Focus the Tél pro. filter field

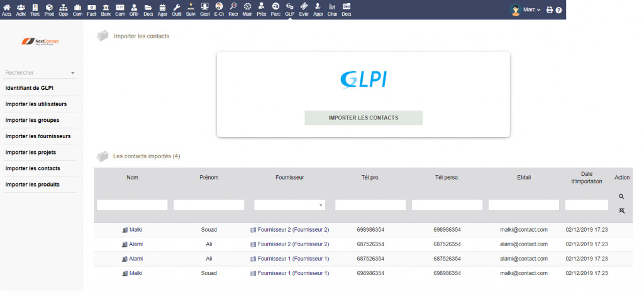coord(370,205)
